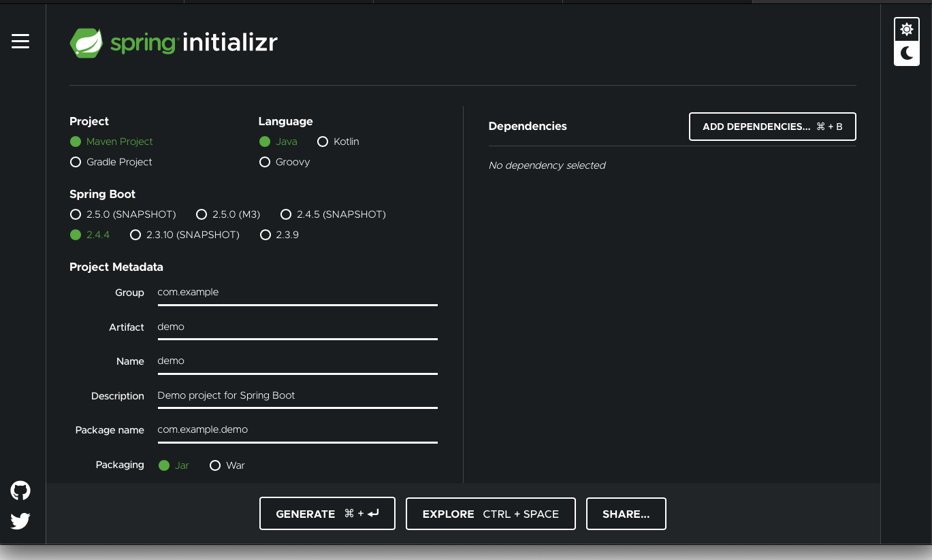
Task: Choose Groovy as the language
Action: (x=285, y=162)
